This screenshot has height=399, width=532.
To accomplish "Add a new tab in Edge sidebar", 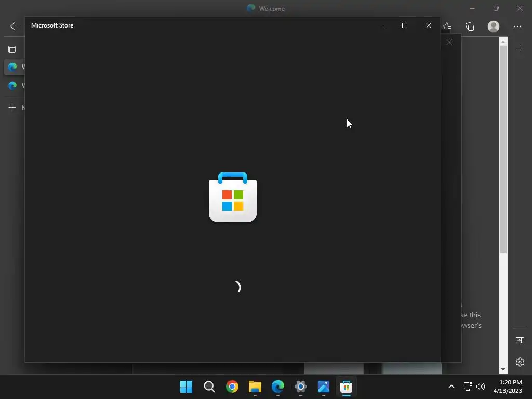I will (12, 108).
